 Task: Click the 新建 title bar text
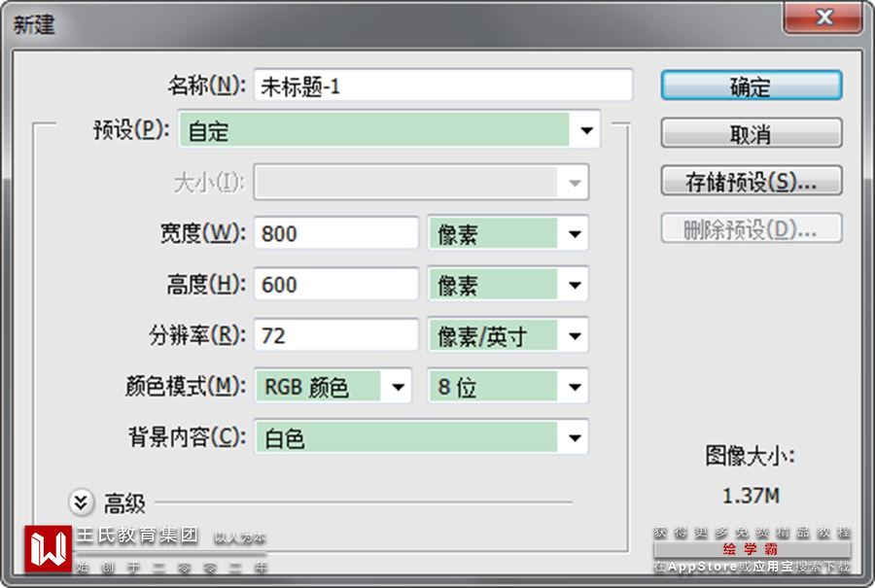tap(35, 24)
